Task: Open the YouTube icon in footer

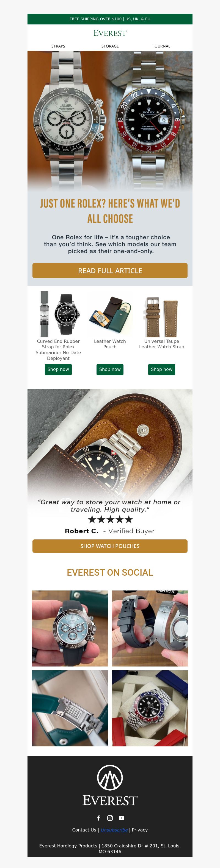Action: (122, 818)
